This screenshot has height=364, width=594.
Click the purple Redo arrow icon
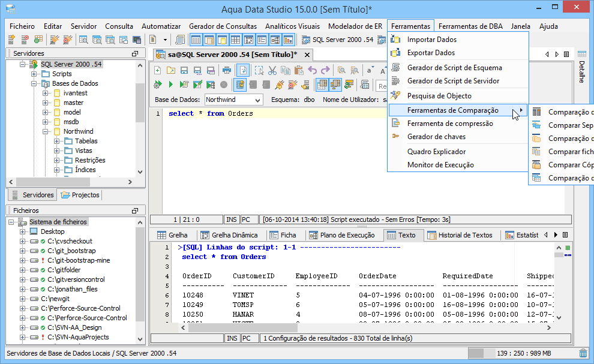click(325, 70)
